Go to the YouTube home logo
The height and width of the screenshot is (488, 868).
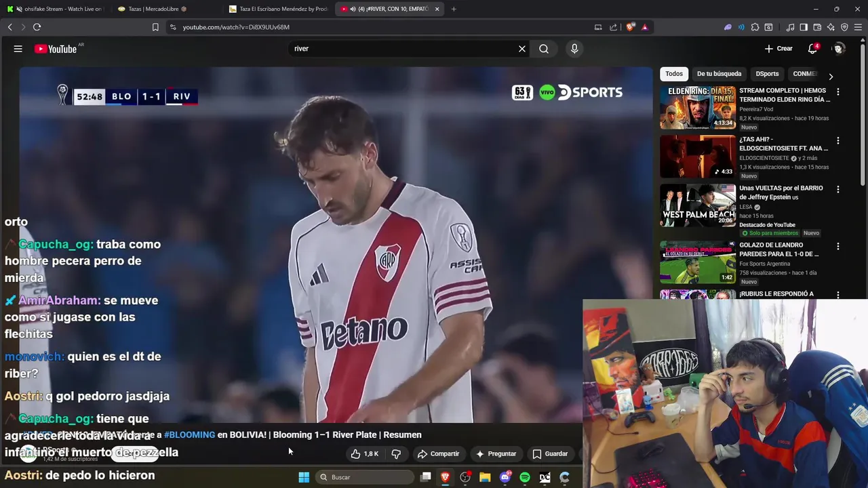coord(56,49)
